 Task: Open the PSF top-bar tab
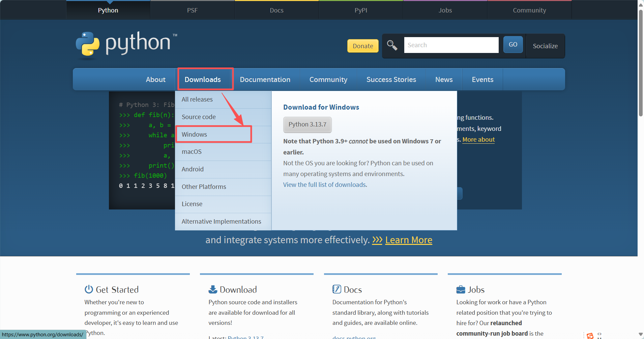193,10
